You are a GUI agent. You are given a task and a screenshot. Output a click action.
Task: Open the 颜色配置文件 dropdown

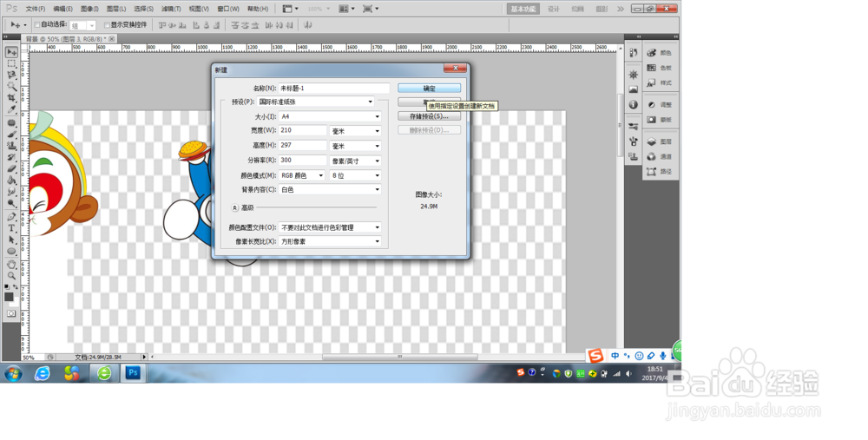point(330,227)
